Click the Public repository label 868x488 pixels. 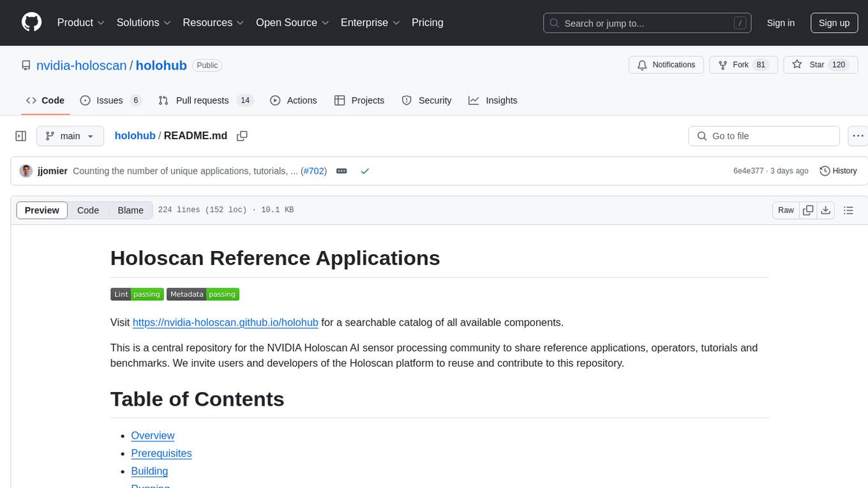pyautogui.click(x=207, y=65)
